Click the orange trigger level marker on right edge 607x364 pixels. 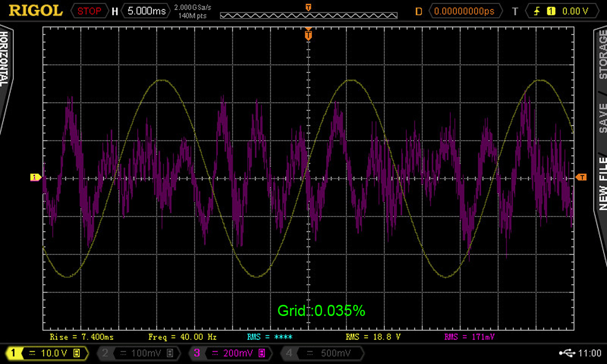tap(582, 177)
